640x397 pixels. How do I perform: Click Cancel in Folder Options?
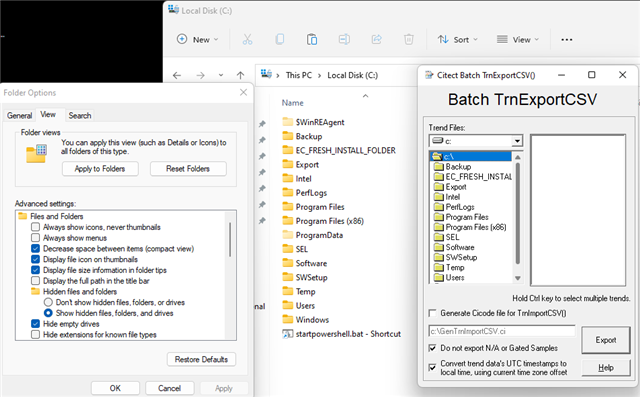pyautogui.click(x=169, y=388)
